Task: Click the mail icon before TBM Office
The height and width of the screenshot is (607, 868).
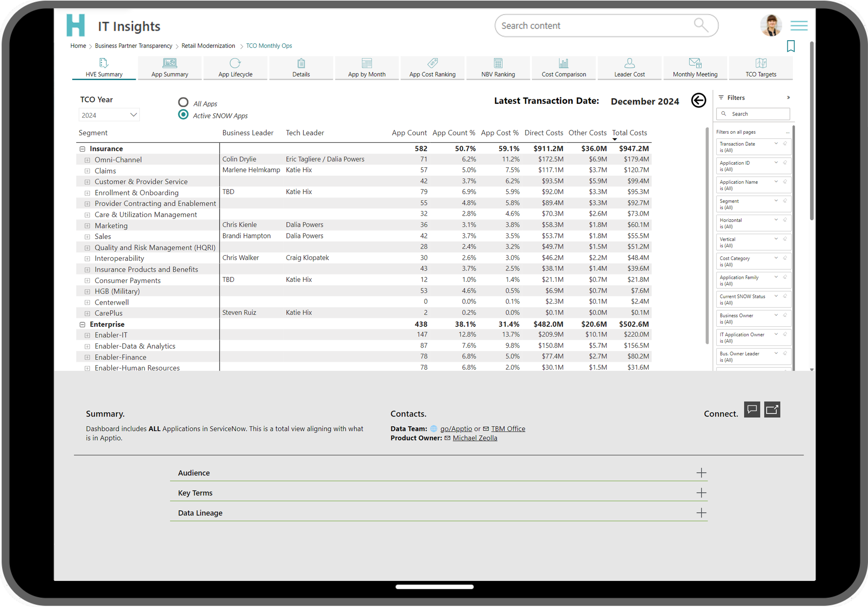Action: (x=486, y=429)
